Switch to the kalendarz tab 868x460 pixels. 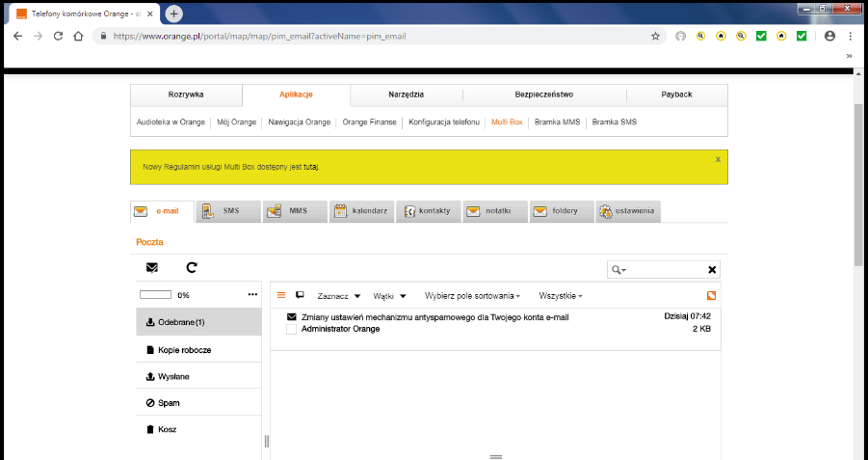(362, 211)
